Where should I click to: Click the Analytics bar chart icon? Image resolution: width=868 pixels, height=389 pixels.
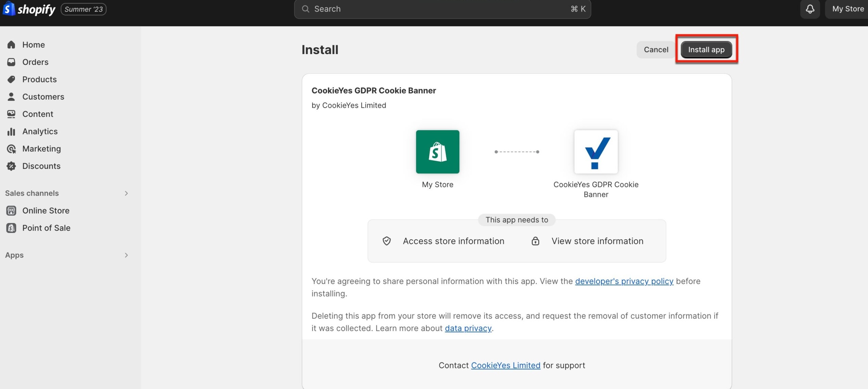11,131
